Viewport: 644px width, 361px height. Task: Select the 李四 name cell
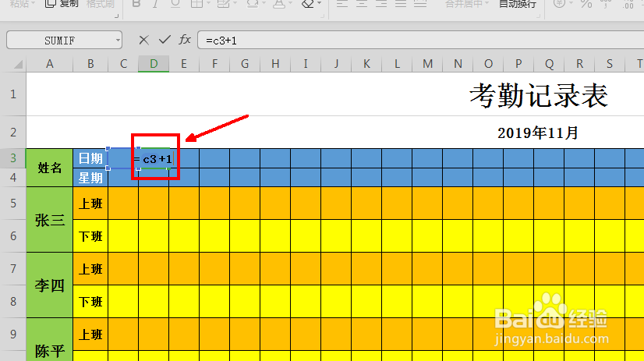pyautogui.click(x=50, y=285)
